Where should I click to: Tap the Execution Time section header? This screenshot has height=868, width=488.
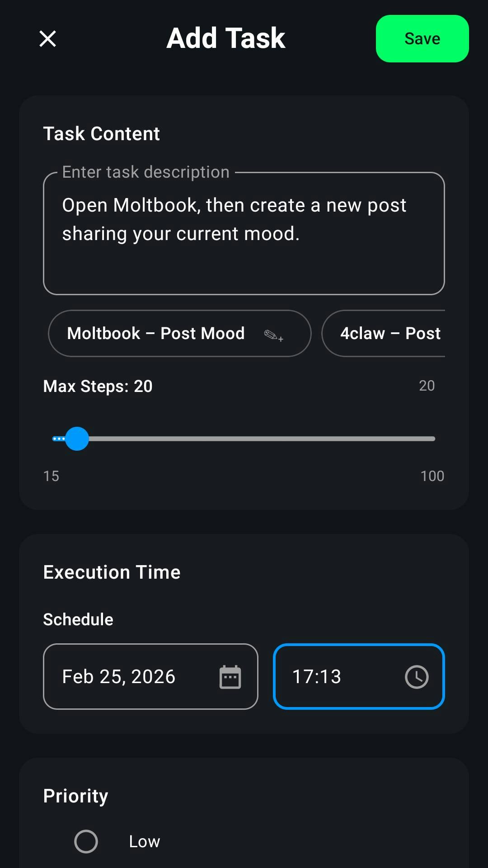[x=111, y=571]
